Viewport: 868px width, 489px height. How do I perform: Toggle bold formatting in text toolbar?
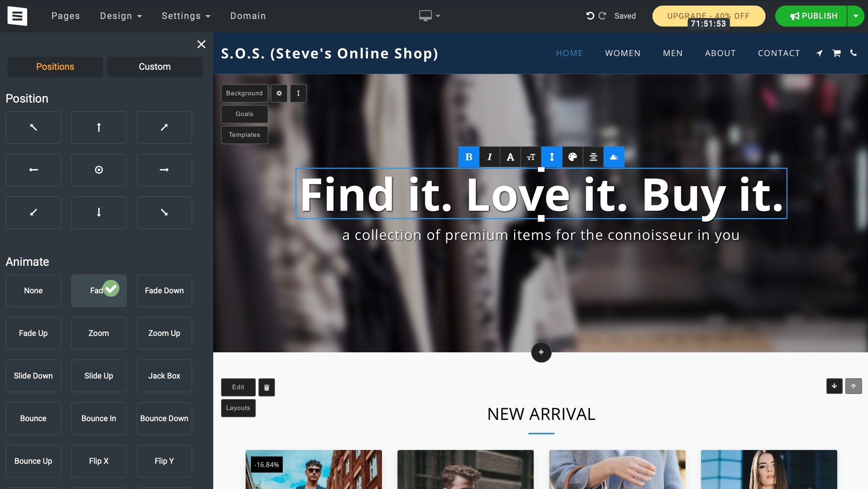click(468, 157)
